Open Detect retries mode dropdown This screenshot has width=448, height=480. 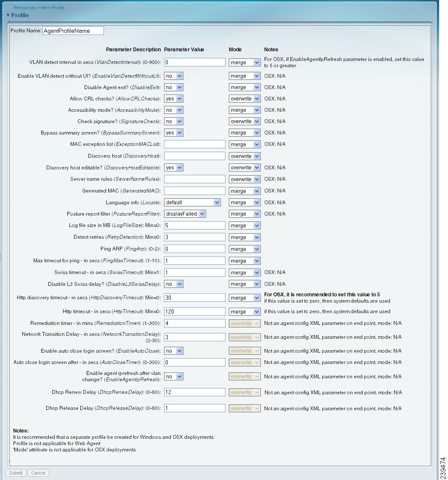244,237
